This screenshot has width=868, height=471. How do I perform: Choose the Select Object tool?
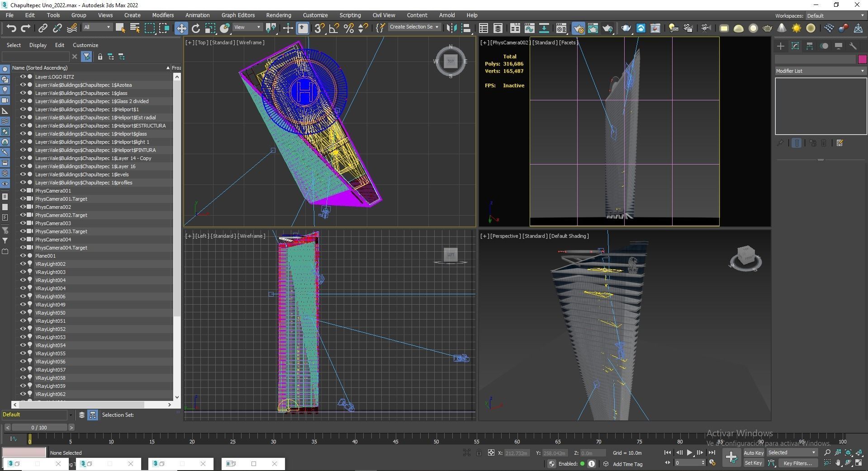point(120,28)
